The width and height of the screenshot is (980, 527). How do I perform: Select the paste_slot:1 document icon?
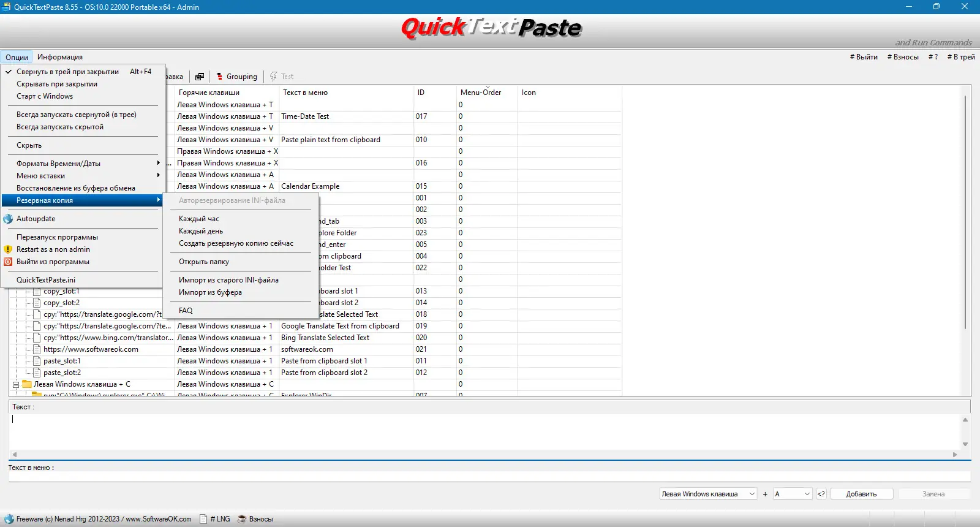[x=37, y=361]
